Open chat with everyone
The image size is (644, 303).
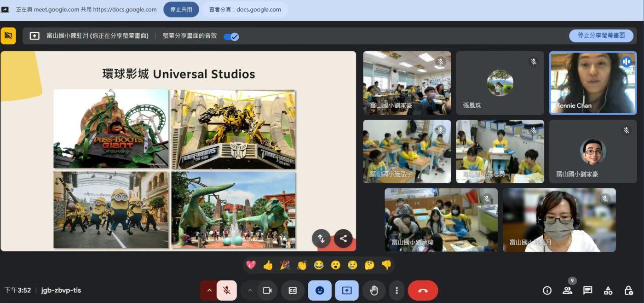[587, 291]
